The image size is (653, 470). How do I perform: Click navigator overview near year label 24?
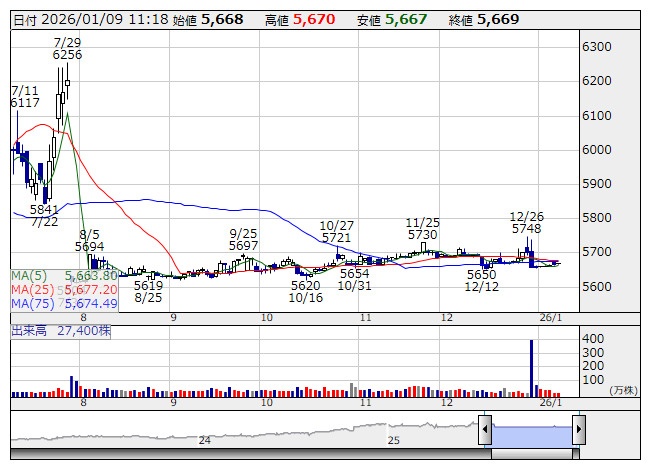pyautogui.click(x=204, y=439)
